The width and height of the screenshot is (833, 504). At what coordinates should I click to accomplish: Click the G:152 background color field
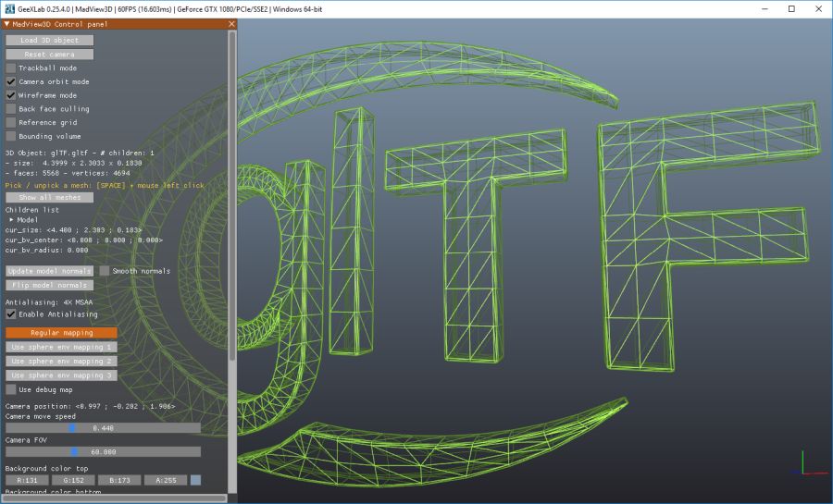[x=73, y=480]
